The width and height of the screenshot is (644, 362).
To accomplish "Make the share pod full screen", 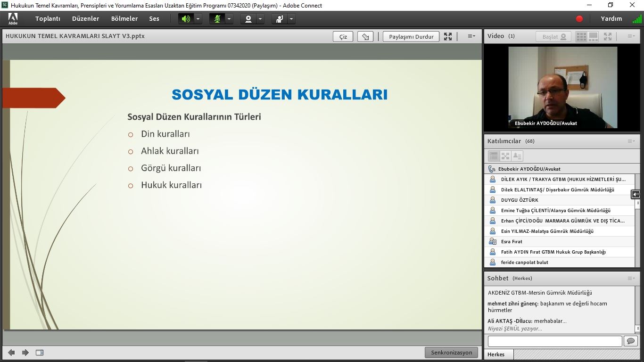I will coord(448,37).
